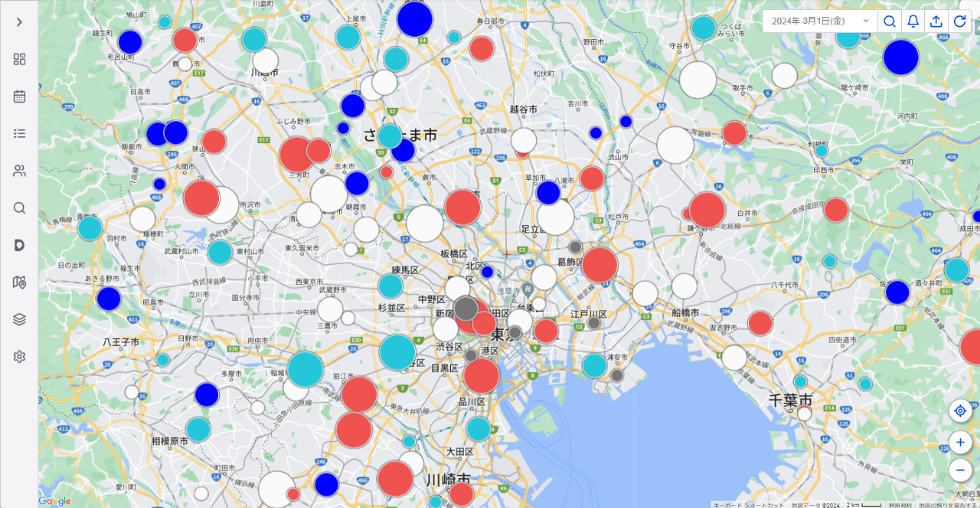This screenshot has width=980, height=508.
Task: Select the map pin icon in sidebar
Action: (19, 282)
